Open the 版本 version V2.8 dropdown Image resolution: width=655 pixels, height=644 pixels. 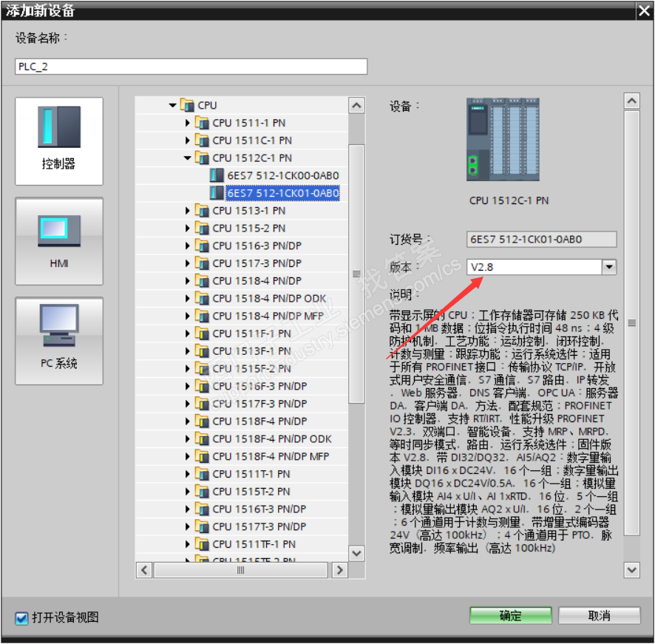coord(609,267)
